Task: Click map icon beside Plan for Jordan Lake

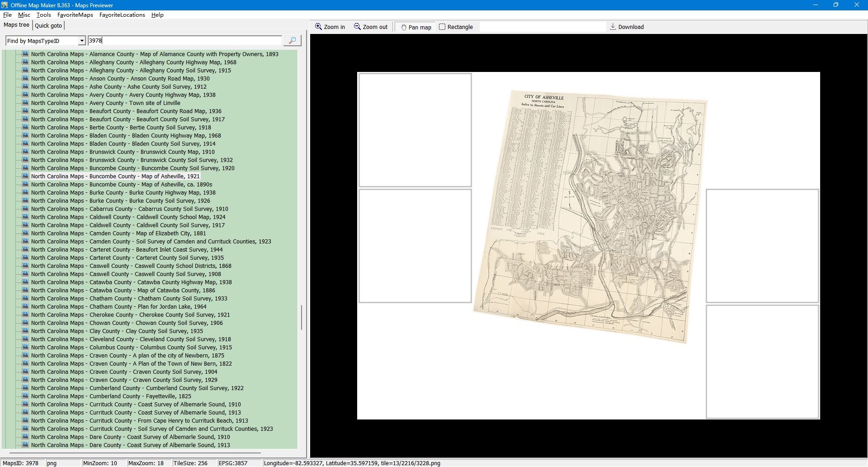Action: pos(25,306)
